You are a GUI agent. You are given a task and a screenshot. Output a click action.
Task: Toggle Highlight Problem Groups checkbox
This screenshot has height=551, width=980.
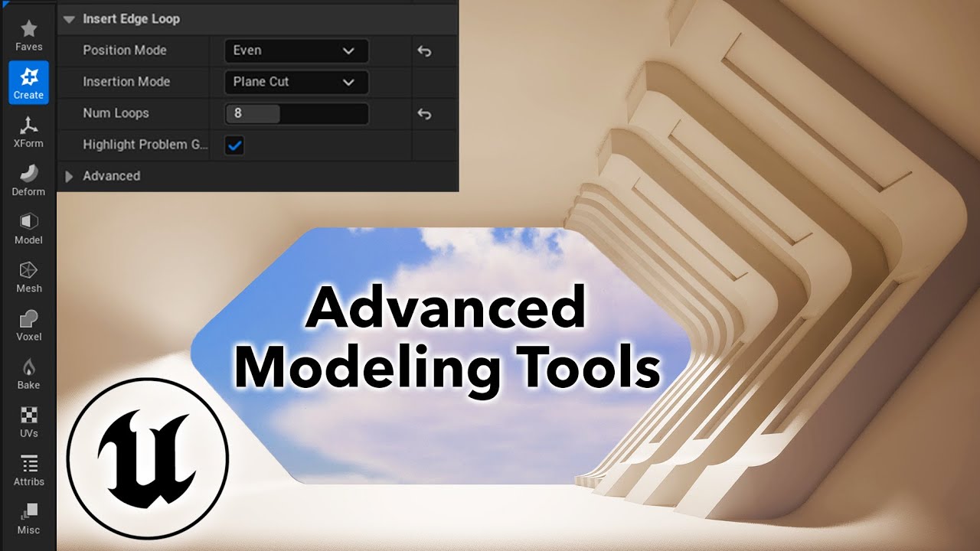pyautogui.click(x=234, y=145)
